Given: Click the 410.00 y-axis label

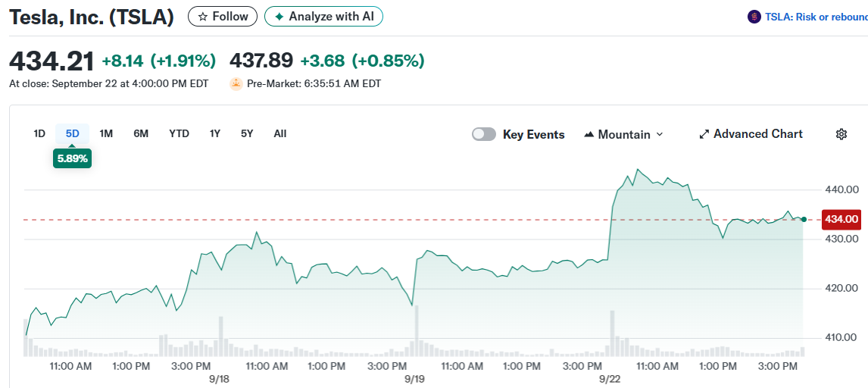Looking at the screenshot, I should [x=841, y=338].
